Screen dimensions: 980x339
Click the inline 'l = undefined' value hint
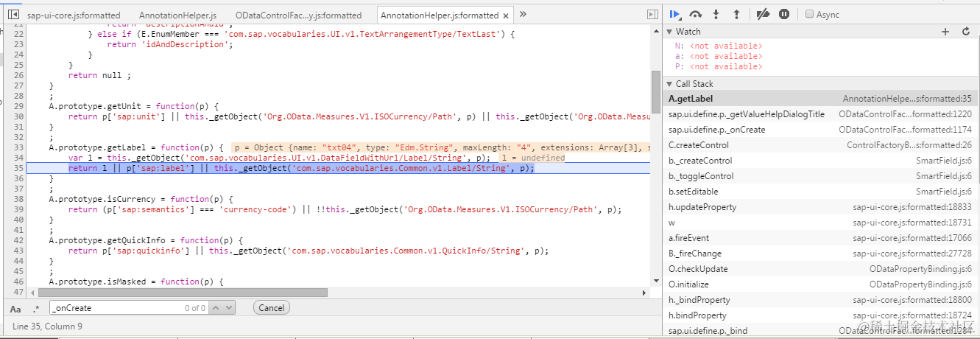coord(533,158)
